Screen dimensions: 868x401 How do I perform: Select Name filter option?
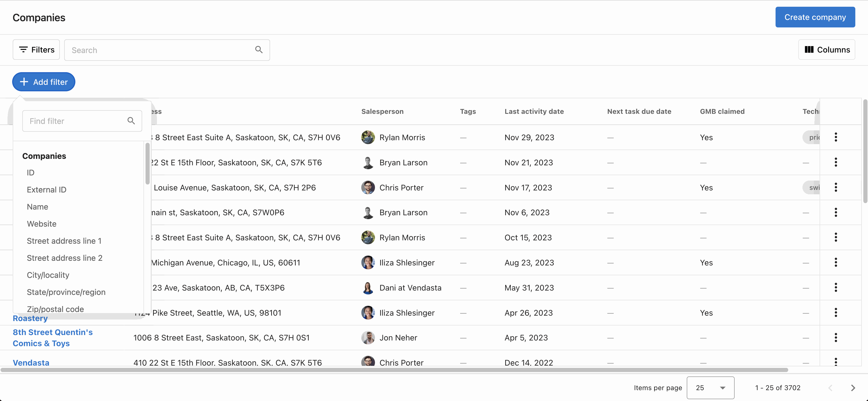(37, 207)
